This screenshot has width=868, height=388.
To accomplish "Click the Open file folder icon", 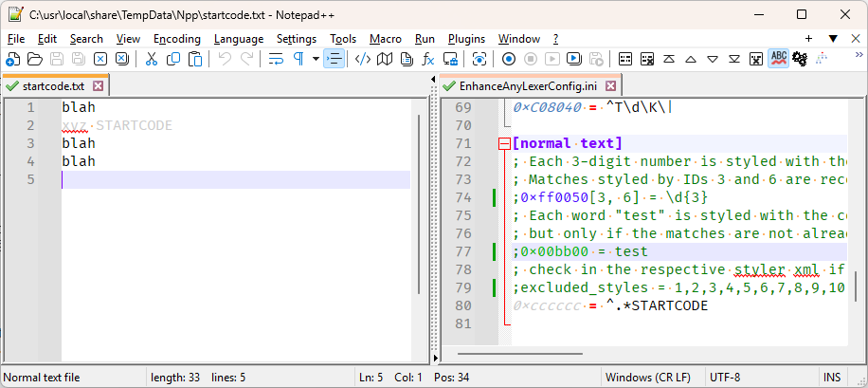I will click(x=34, y=59).
